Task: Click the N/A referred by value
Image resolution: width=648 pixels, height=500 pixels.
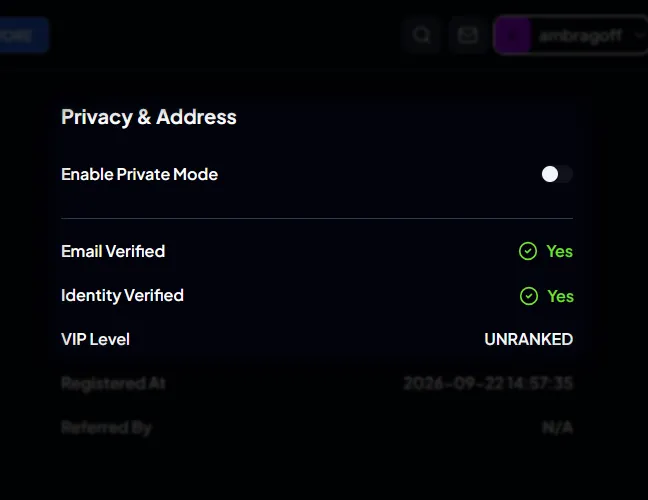Action: tap(557, 427)
